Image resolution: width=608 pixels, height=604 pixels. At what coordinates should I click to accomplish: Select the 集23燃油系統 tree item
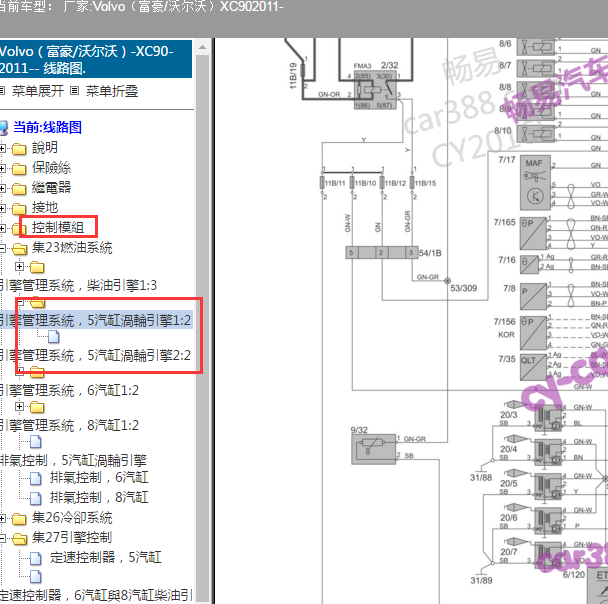72,247
